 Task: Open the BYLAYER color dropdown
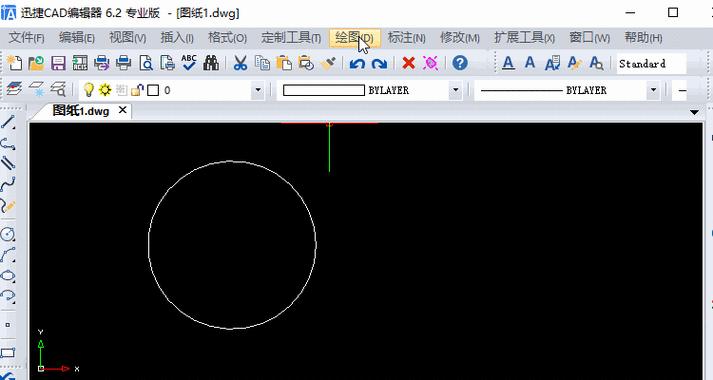tap(456, 90)
